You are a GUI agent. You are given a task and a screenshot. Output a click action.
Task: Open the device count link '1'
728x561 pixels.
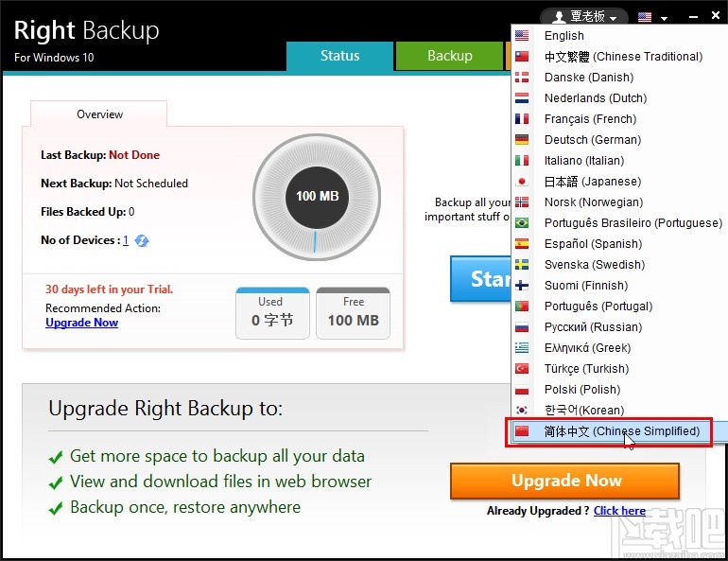126,240
